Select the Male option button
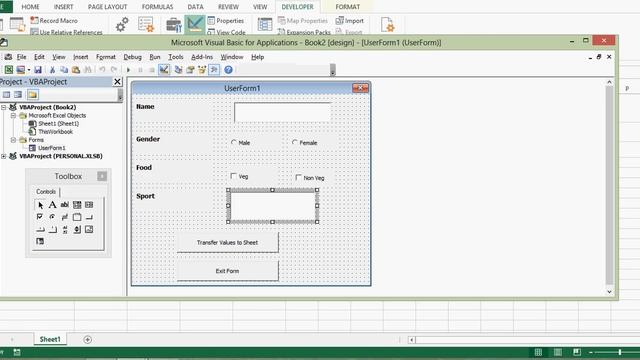This screenshot has width=640, height=360. [234, 142]
